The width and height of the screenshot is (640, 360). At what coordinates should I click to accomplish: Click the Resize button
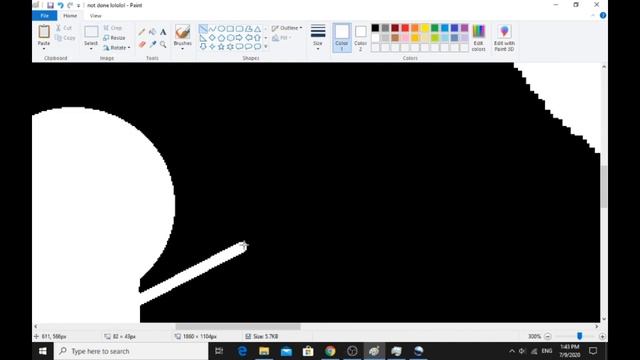click(114, 38)
